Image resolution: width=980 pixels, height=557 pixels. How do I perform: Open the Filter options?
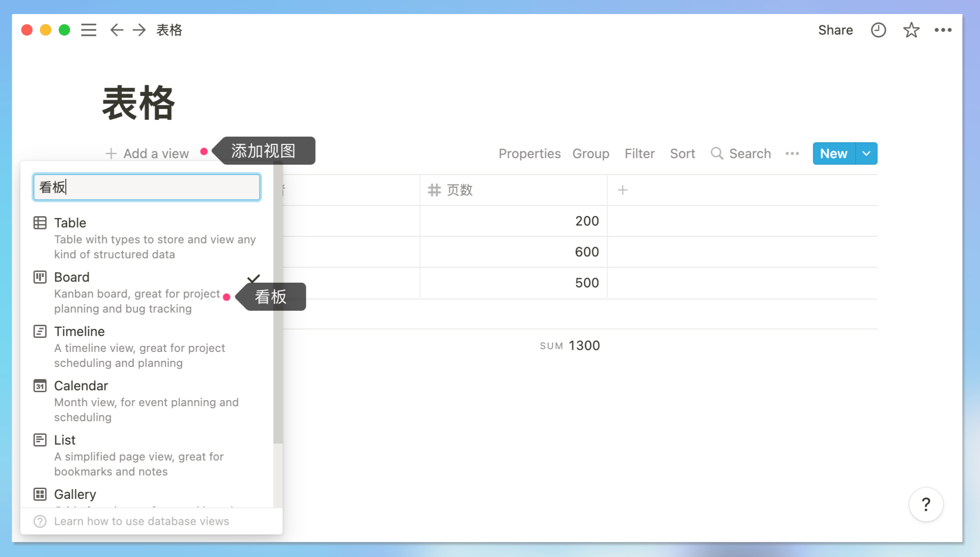pos(639,154)
